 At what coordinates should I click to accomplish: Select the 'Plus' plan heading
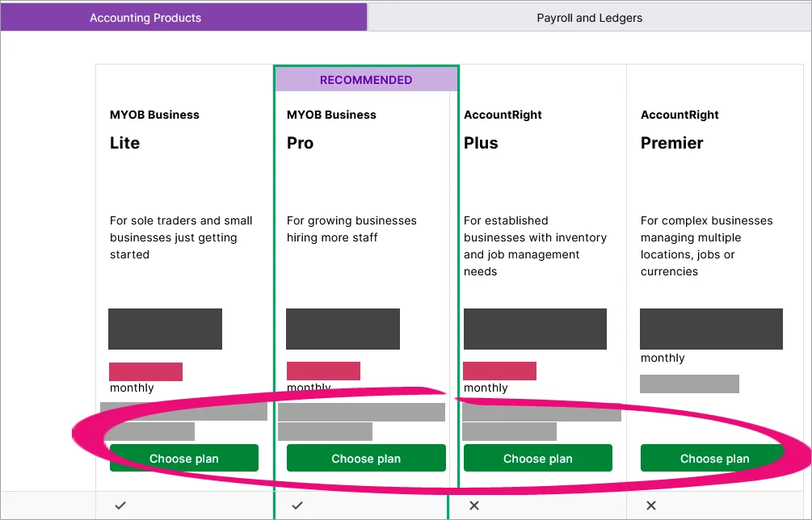(x=481, y=143)
